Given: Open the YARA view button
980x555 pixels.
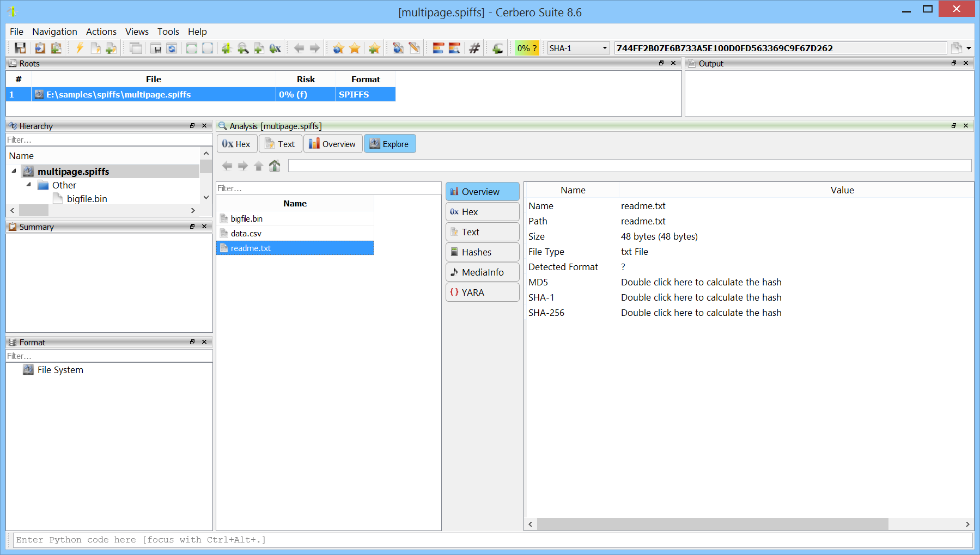Looking at the screenshot, I should click(482, 292).
